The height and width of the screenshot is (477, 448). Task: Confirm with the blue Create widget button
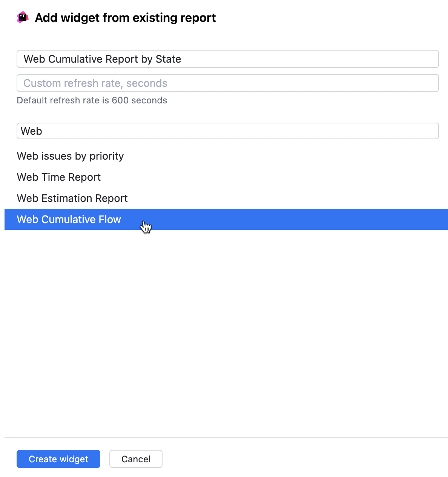click(58, 459)
